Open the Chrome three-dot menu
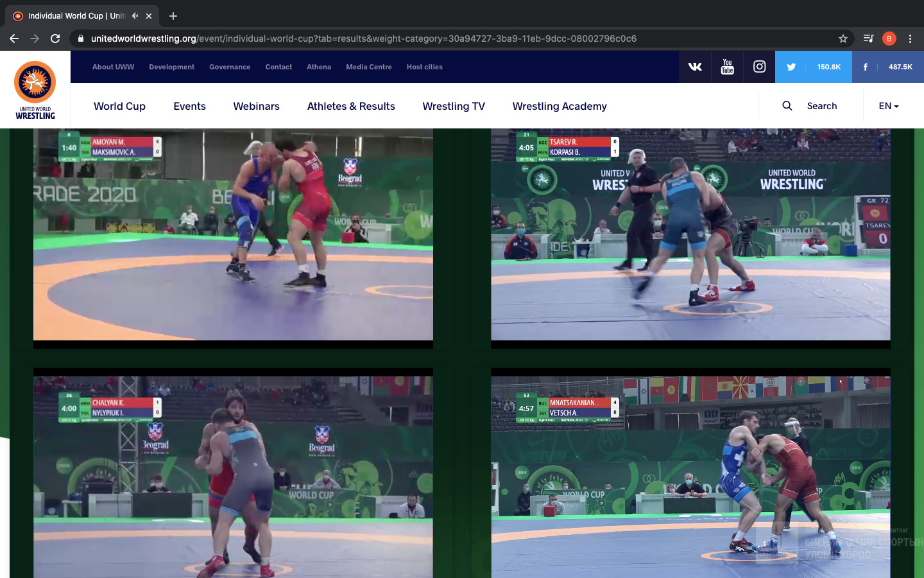Image resolution: width=924 pixels, height=578 pixels. point(910,39)
